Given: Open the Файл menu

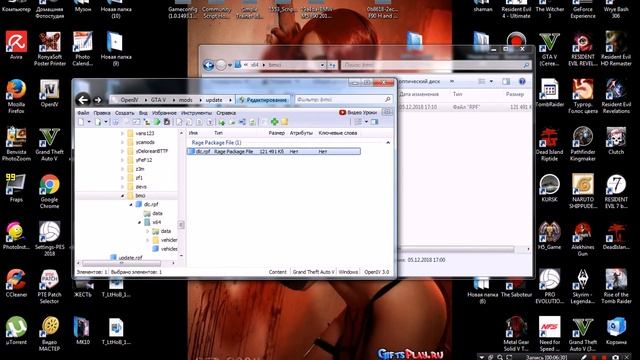Looking at the screenshot, I should [83, 113].
